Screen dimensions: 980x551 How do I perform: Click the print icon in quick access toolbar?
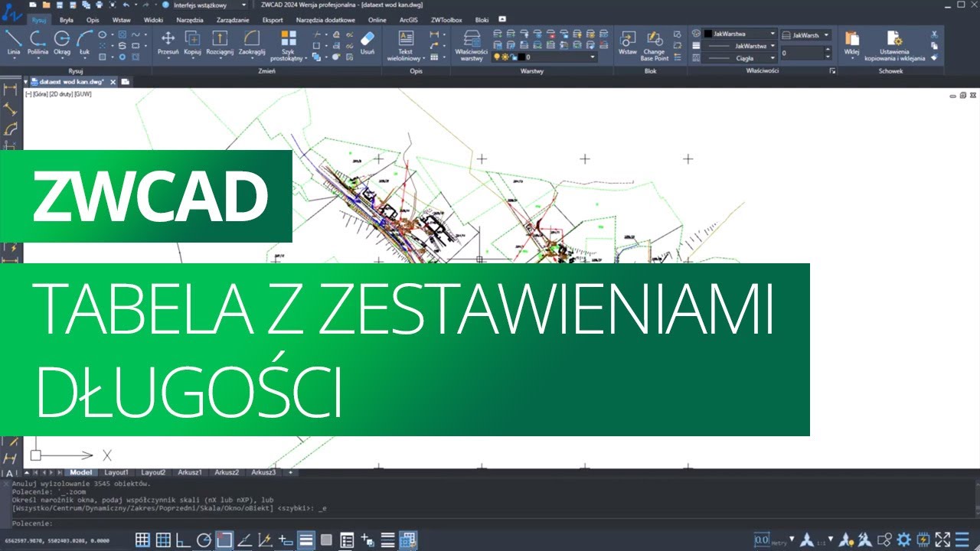point(99,5)
